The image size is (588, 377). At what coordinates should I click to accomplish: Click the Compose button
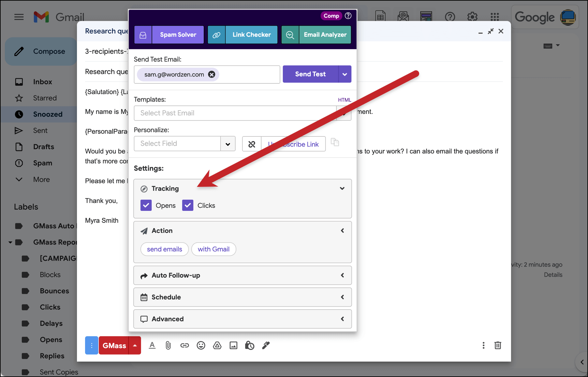coord(41,51)
